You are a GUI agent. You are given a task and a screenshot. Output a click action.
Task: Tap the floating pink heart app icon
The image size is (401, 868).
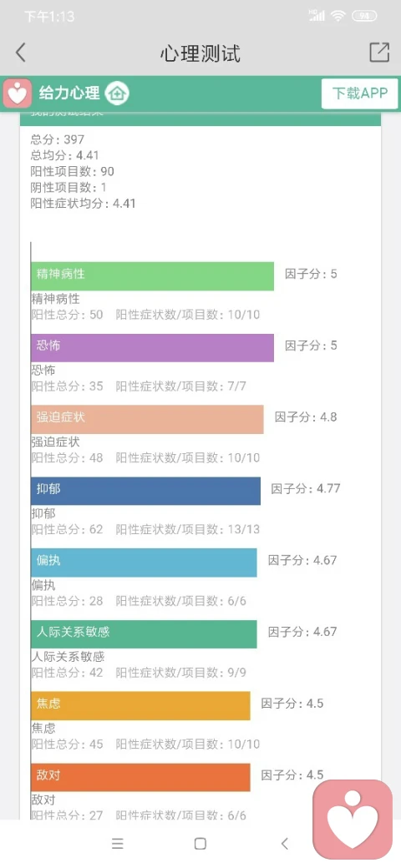click(353, 820)
